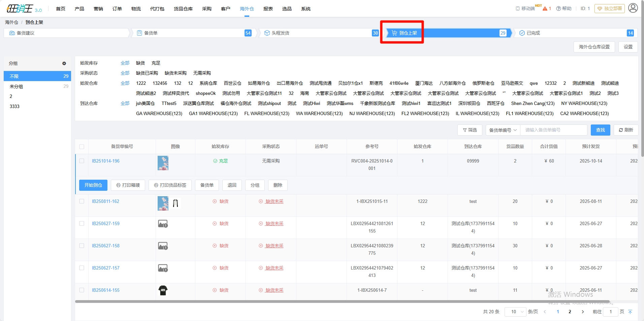Open order link IB250811-162
The height and width of the screenshot is (321, 644).
pos(105,202)
